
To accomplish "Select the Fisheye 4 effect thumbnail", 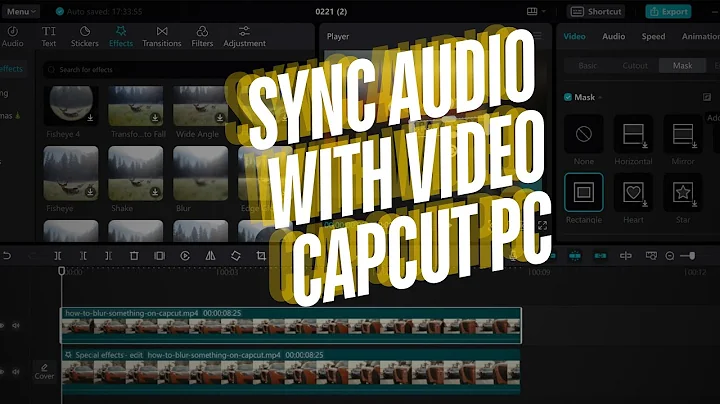I will click(x=71, y=106).
